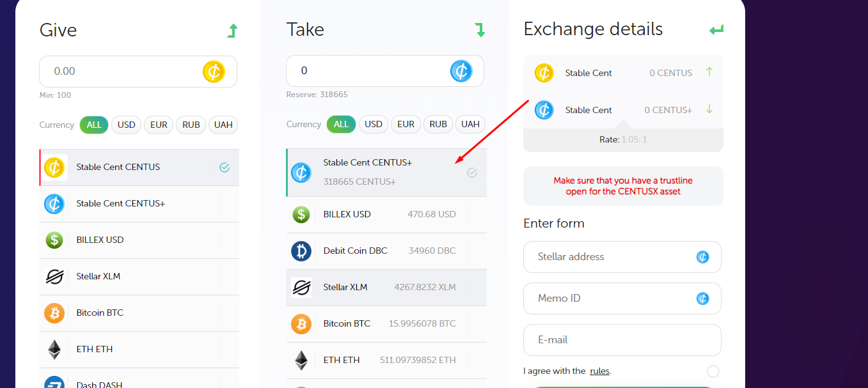Click Dash DASH logo in Give list
The height and width of the screenshot is (388, 868).
[x=54, y=384]
